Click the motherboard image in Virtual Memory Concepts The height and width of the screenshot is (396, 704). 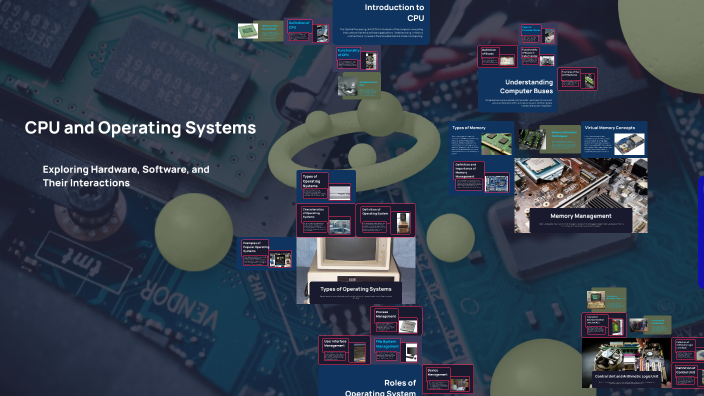(629, 144)
